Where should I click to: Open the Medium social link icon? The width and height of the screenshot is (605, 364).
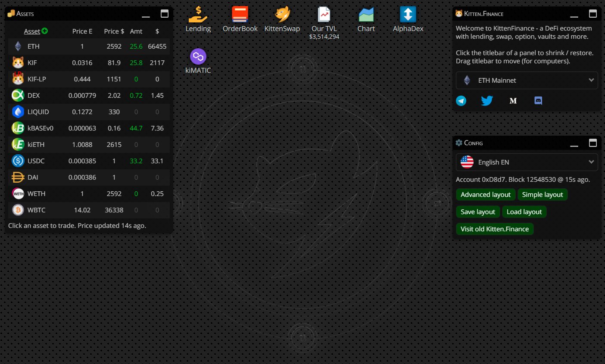coord(513,101)
